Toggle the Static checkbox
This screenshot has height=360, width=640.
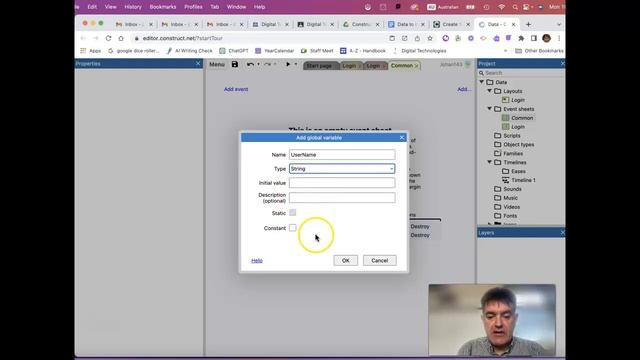(x=293, y=213)
